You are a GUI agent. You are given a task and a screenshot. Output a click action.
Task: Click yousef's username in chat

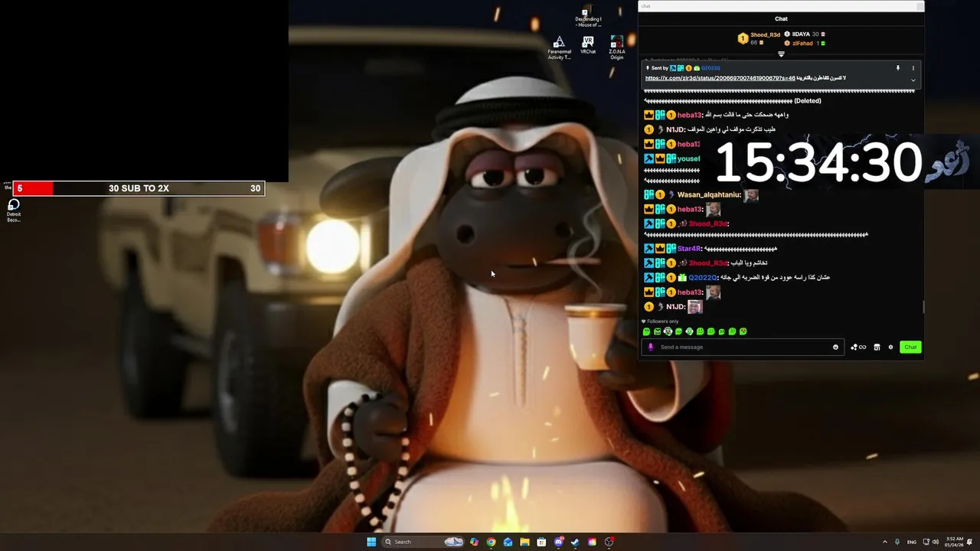coord(688,159)
